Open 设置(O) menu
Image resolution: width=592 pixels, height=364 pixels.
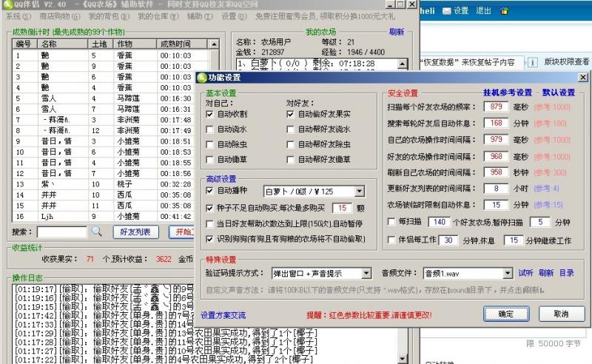pos(234,16)
